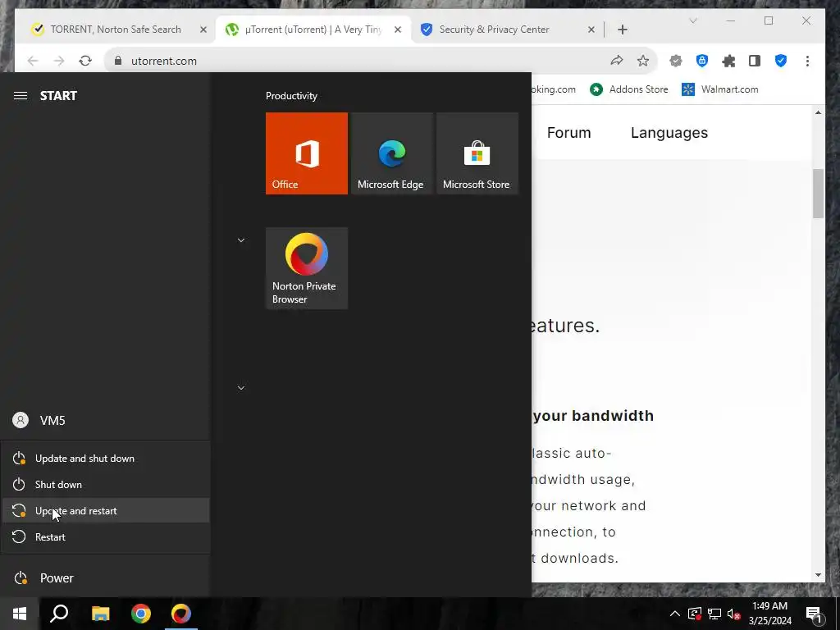
Task: Open clock showing 1:49 AM
Action: pyautogui.click(x=769, y=614)
